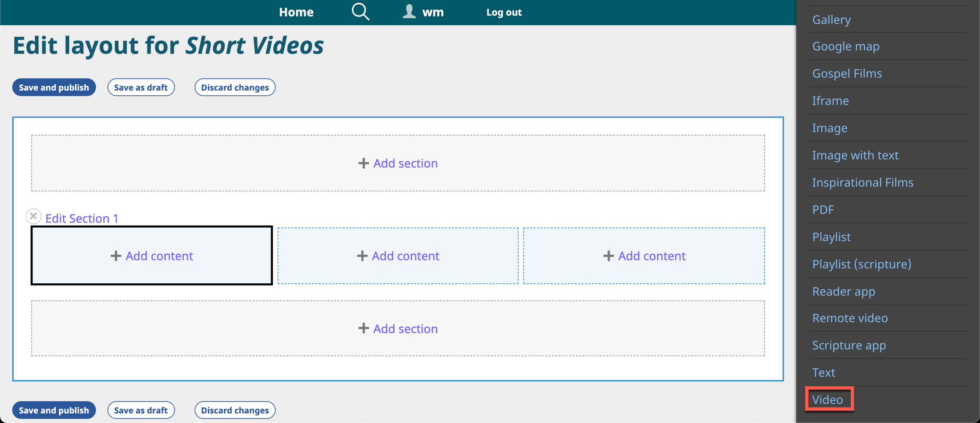980x423 pixels.
Task: Select Inspirational Films block
Action: (862, 182)
